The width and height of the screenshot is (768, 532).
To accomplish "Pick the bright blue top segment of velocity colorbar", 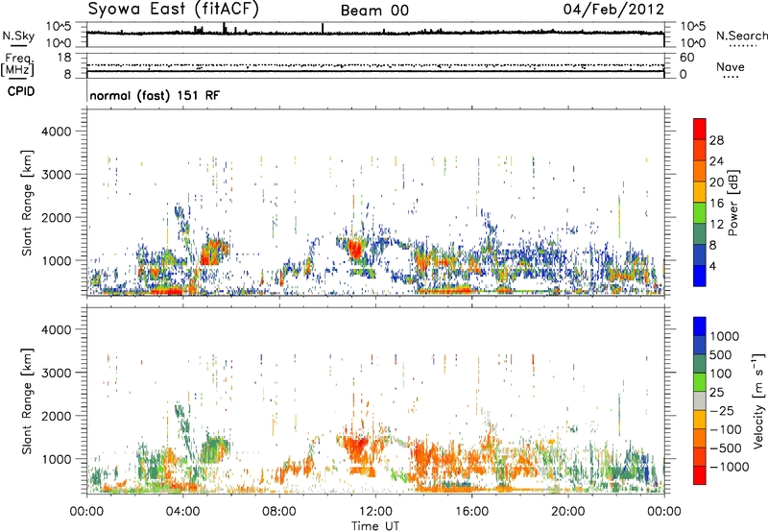I will 700,326.
